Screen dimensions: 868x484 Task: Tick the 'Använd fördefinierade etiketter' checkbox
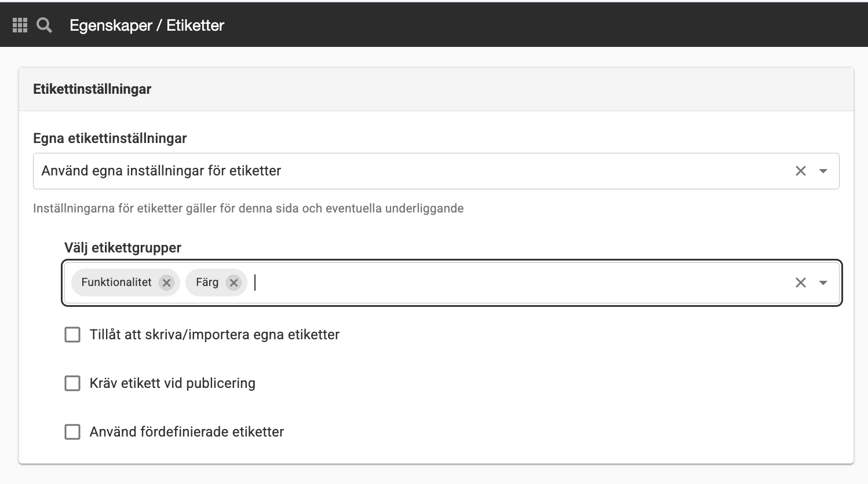72,432
